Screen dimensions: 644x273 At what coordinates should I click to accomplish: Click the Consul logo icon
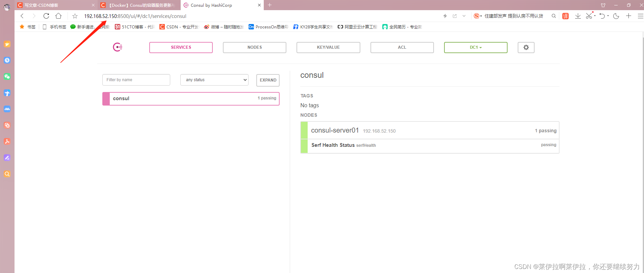tap(118, 47)
